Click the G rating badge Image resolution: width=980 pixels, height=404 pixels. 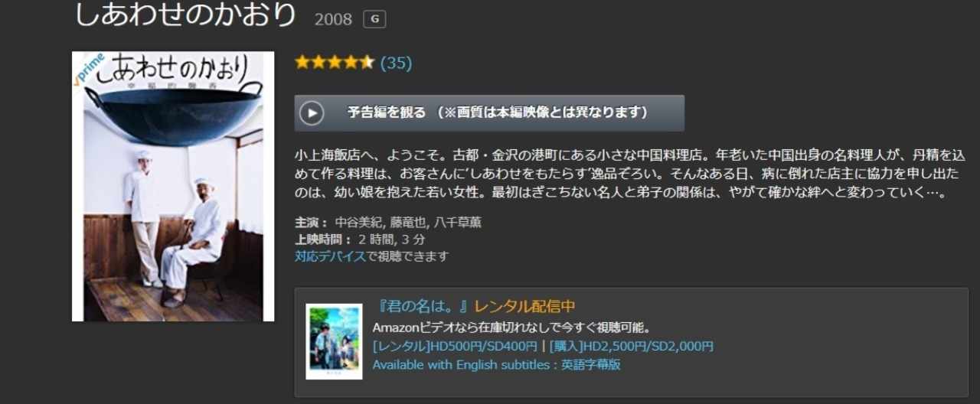pyautogui.click(x=374, y=18)
